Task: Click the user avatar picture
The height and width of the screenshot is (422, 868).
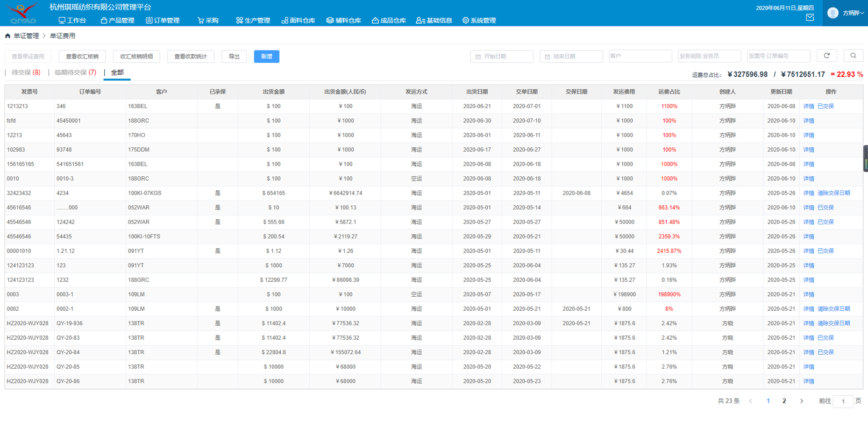Action: [833, 13]
